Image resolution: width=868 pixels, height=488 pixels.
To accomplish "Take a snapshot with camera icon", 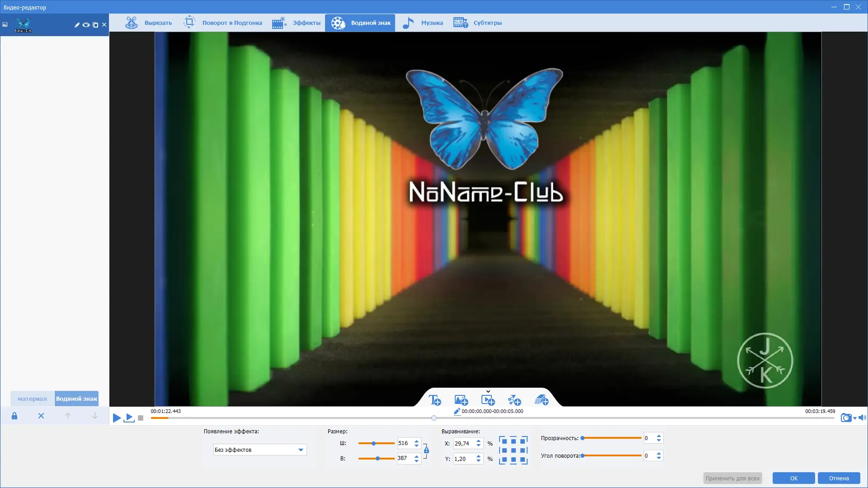I will 846,418.
